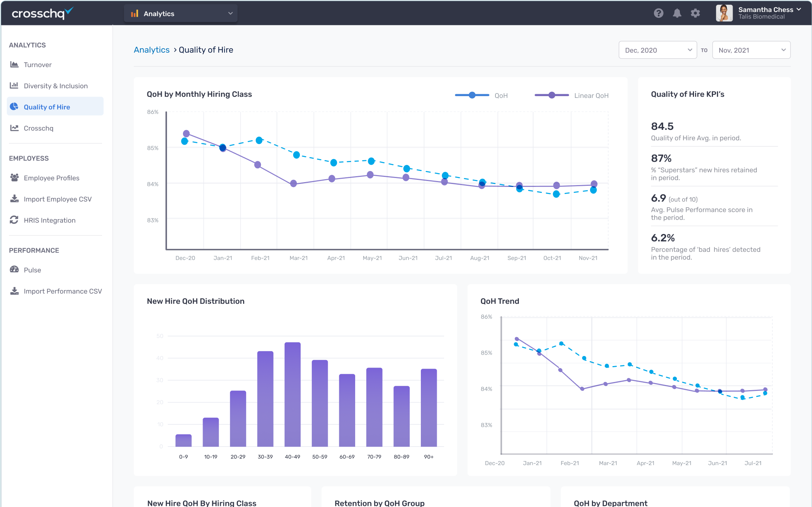This screenshot has width=812, height=507.
Task: Open the notifications bell
Action: 677,13
